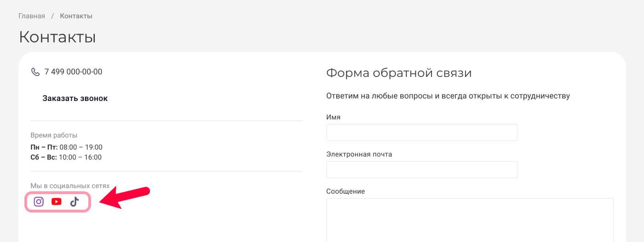Click the phone handset icon
The width and height of the screenshot is (644, 242).
[x=35, y=72]
